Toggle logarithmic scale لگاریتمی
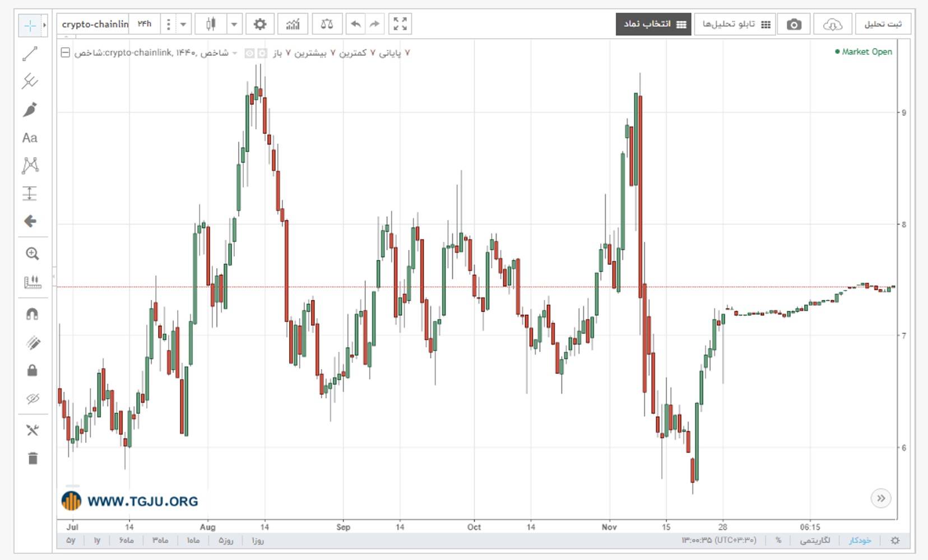The height and width of the screenshot is (560, 928). (x=815, y=540)
